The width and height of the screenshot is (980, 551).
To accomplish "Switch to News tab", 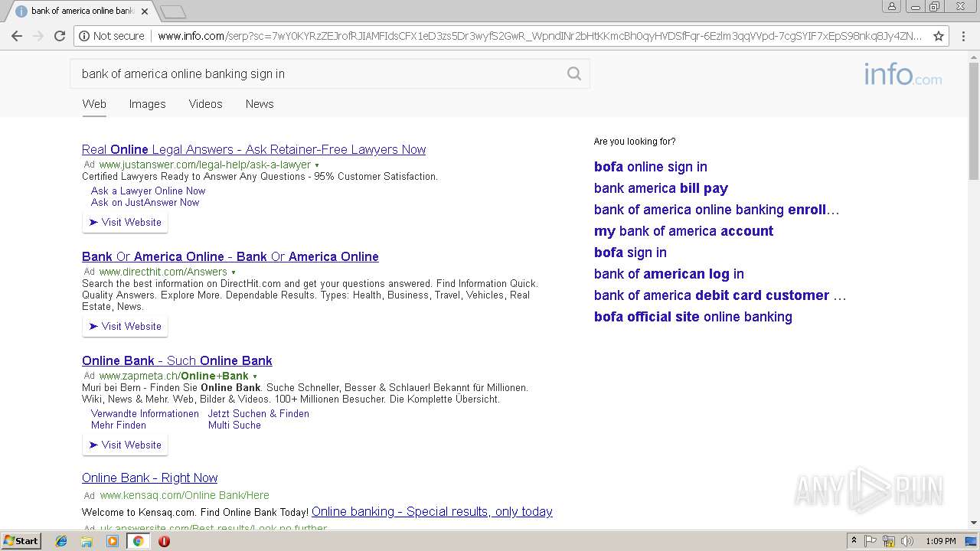I will 260,104.
